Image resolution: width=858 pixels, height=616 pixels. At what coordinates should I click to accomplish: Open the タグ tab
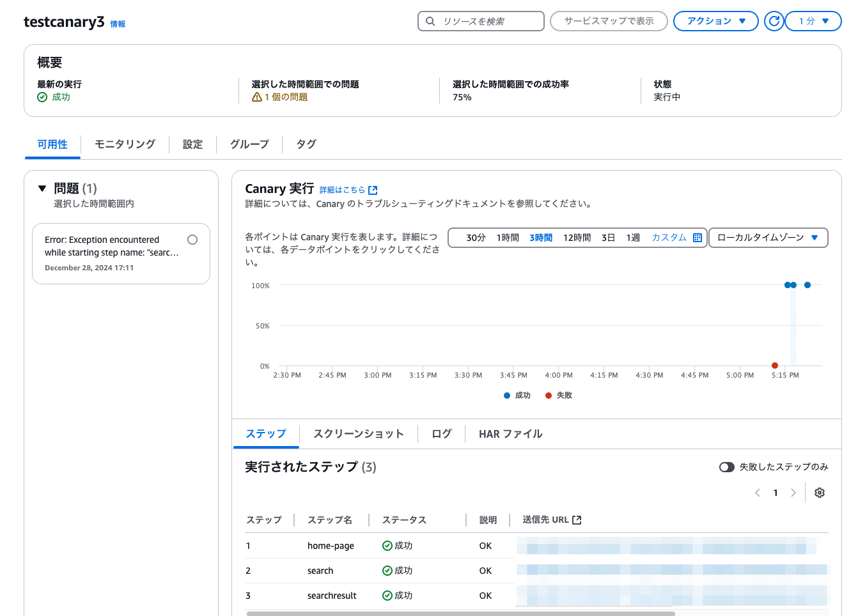306,144
